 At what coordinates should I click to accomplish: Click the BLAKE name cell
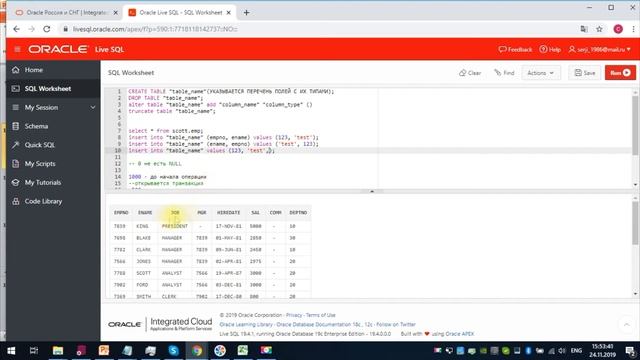[x=144, y=238]
